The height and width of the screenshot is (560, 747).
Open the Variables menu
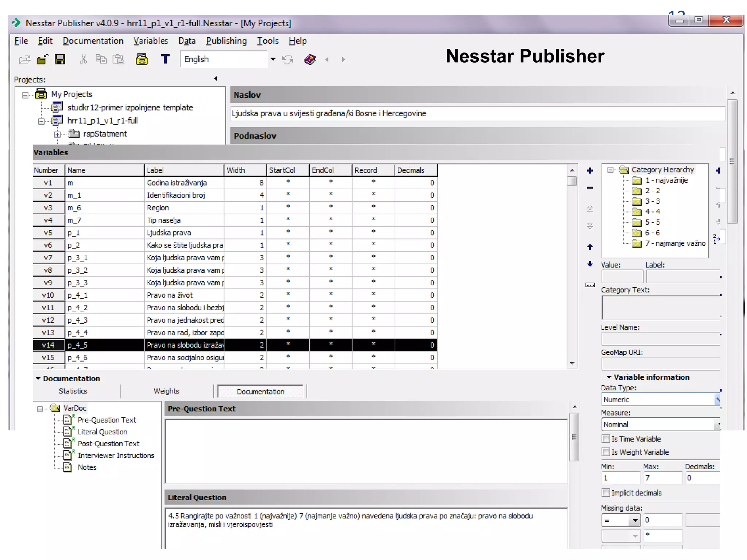[x=151, y=41]
